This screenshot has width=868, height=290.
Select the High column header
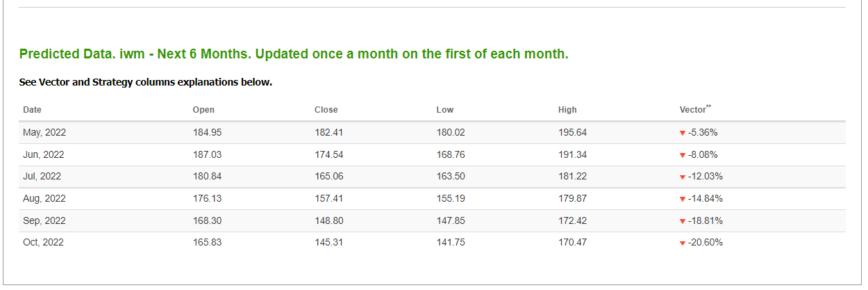tap(567, 110)
